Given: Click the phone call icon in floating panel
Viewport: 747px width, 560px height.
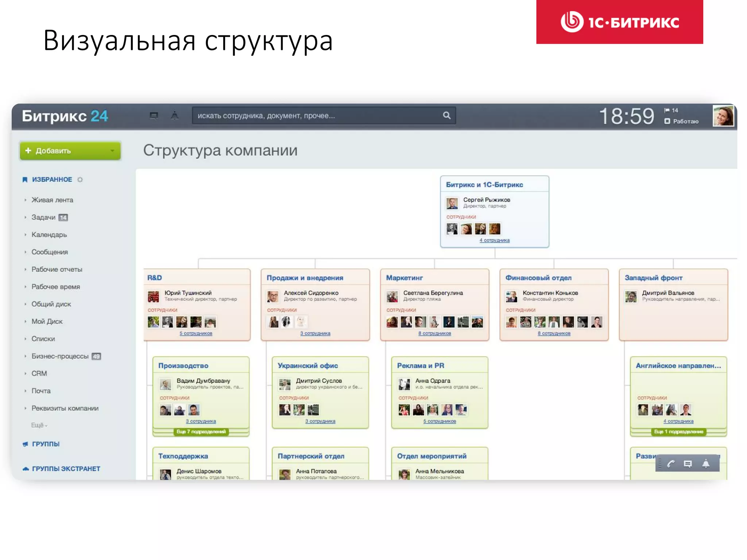Looking at the screenshot, I should 671,464.
